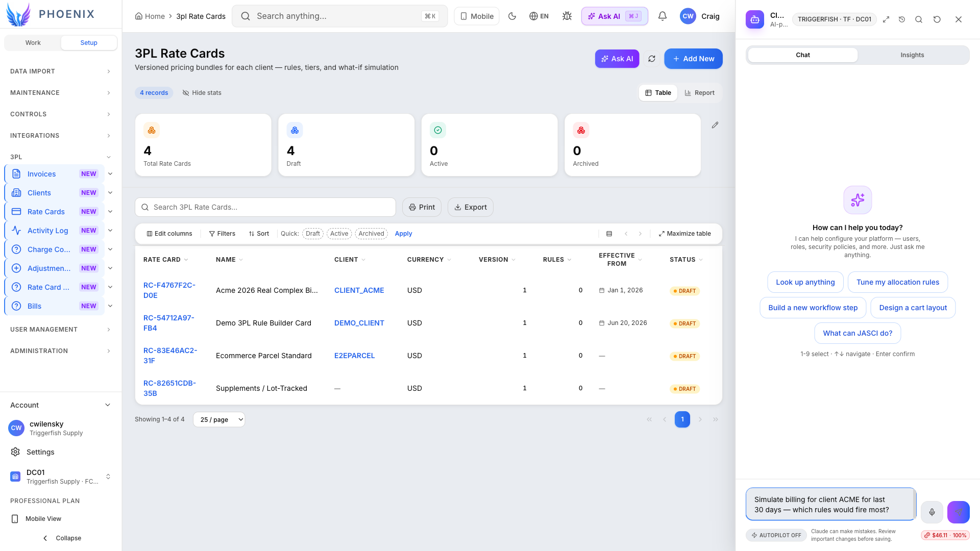Viewport: 980px width, 551px height.
Task: Open the 25 / page dropdown
Action: [219, 419]
